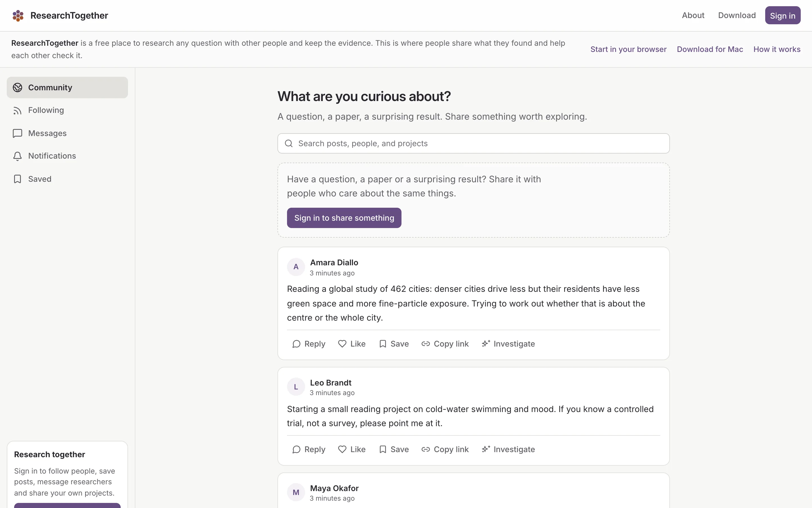Image resolution: width=812 pixels, height=508 pixels.
Task: Click heart icon on Amara Diallo's post
Action: point(342,344)
